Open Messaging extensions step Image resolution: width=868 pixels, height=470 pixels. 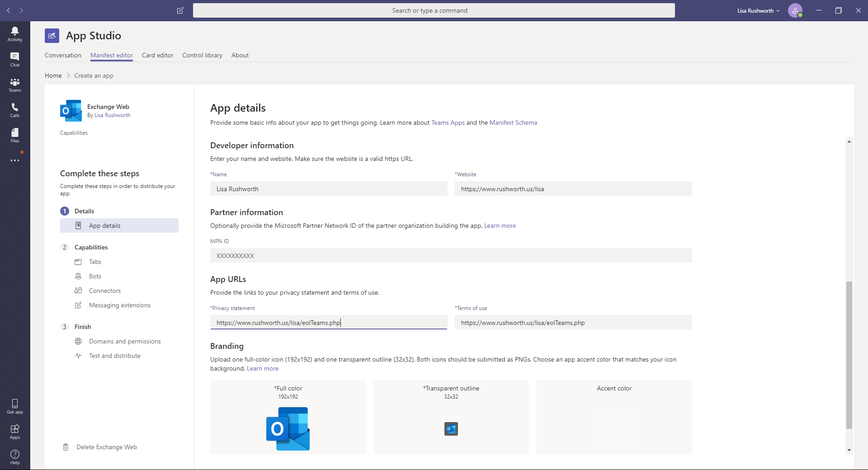click(x=120, y=305)
